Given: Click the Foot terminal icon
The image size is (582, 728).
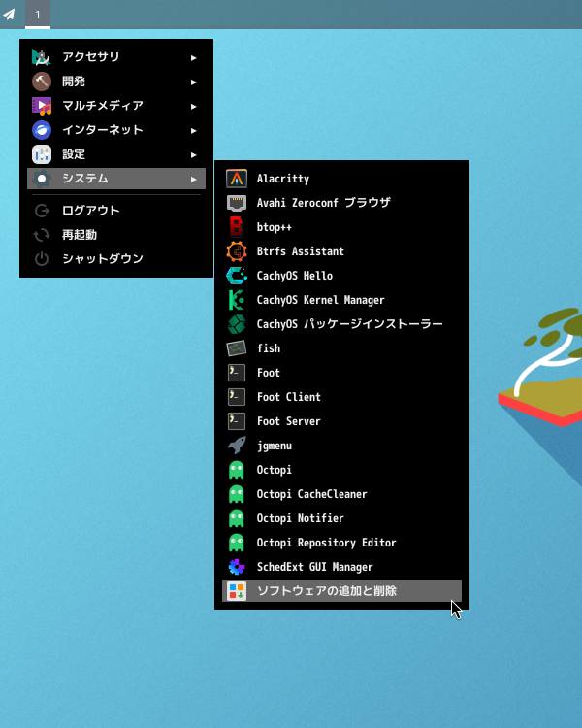Looking at the screenshot, I should [x=237, y=373].
